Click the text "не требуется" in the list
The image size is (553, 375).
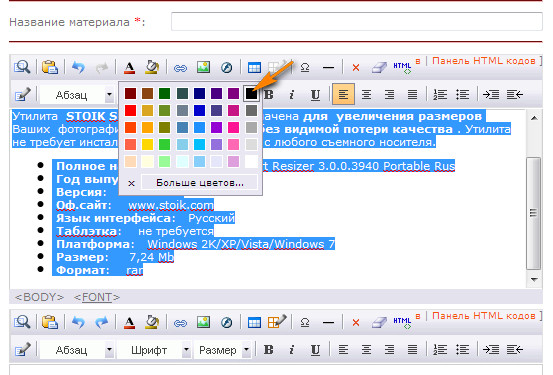[x=176, y=231]
